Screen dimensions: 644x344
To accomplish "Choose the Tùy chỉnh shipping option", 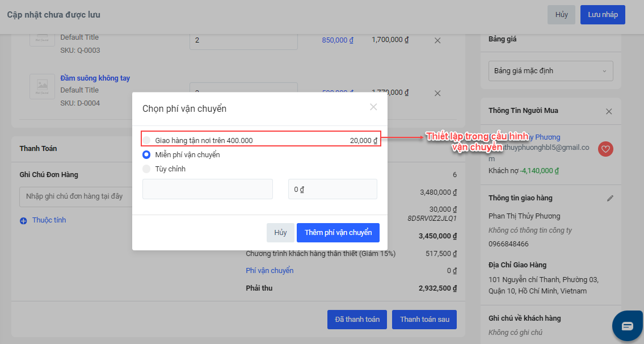I will [147, 169].
